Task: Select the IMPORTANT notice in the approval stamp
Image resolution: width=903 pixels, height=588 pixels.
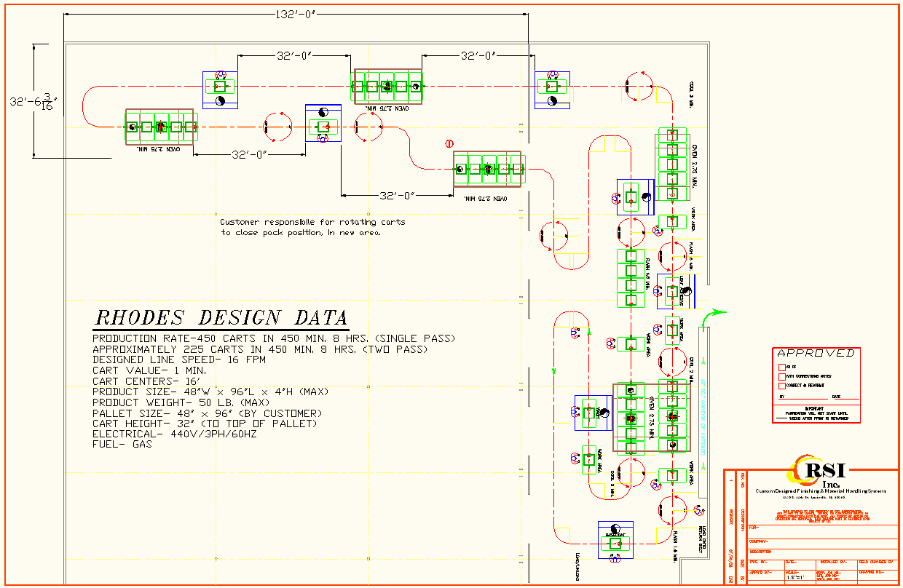Action: coord(816,413)
